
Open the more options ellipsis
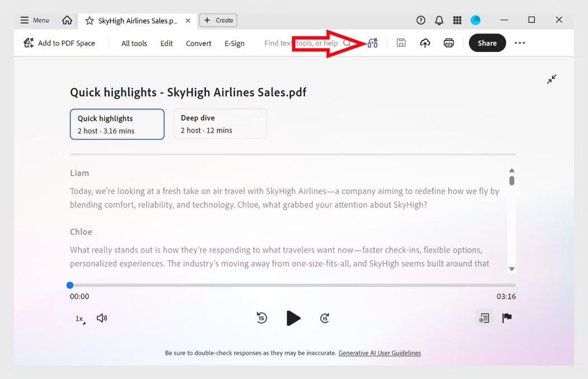click(520, 43)
